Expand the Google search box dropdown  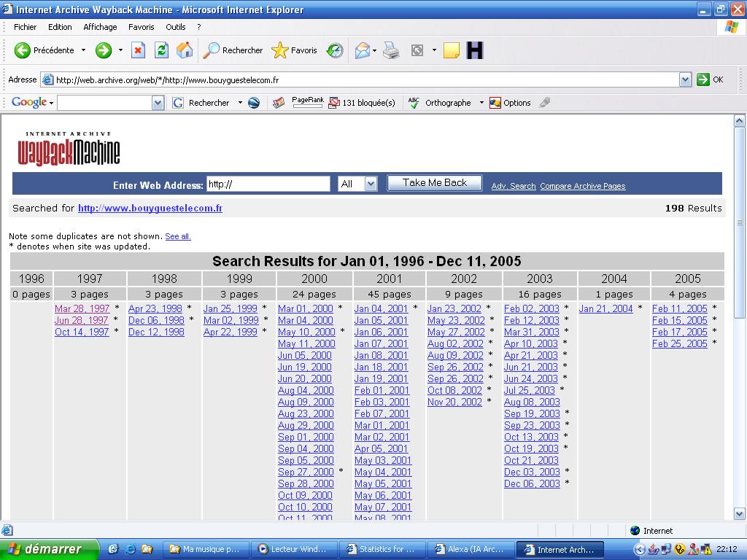click(x=158, y=103)
